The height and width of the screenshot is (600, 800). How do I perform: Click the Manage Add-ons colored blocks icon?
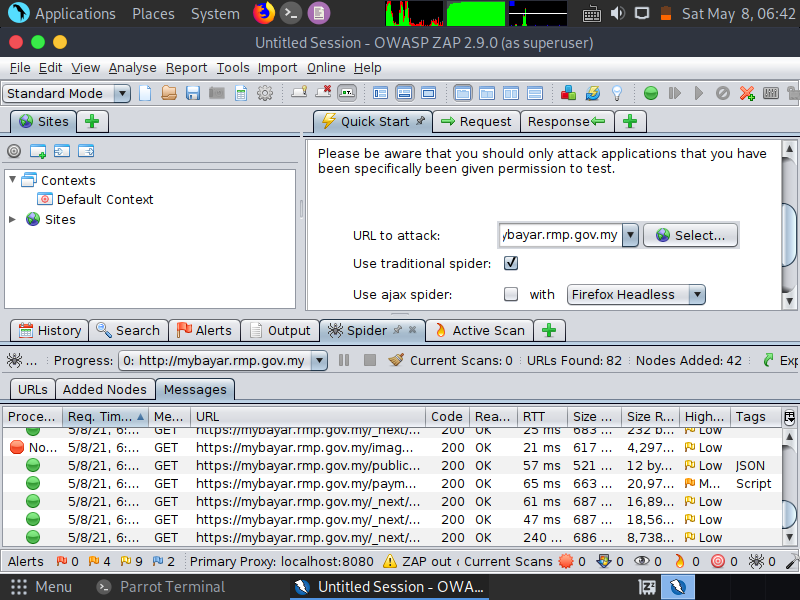[x=568, y=93]
